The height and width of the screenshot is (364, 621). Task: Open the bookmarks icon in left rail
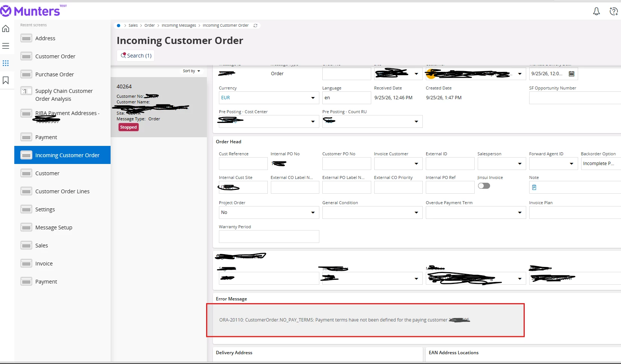tap(6, 80)
